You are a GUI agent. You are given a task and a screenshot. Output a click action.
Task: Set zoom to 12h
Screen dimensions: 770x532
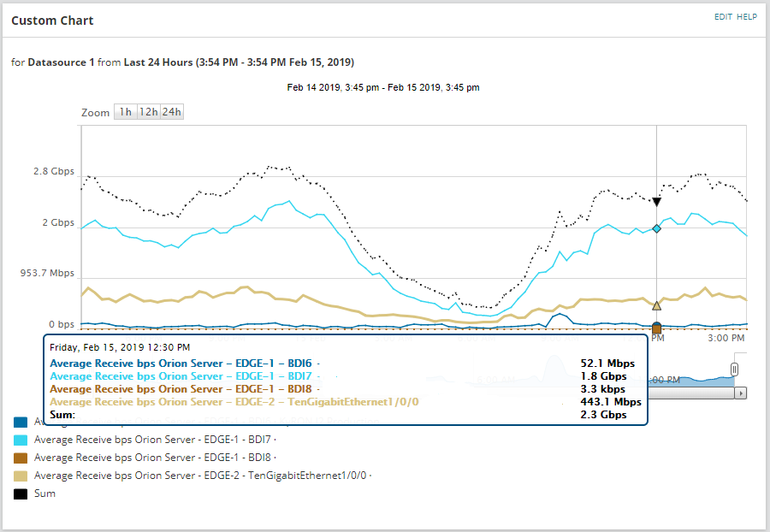coord(148,112)
